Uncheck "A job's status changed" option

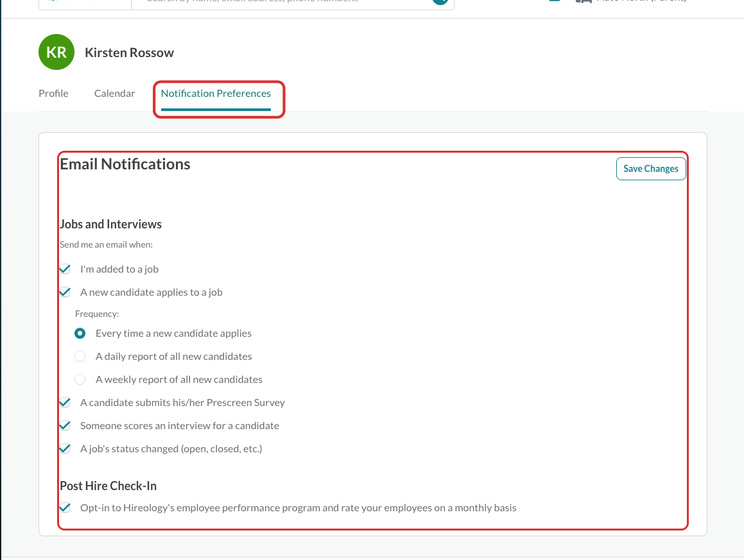(x=65, y=448)
